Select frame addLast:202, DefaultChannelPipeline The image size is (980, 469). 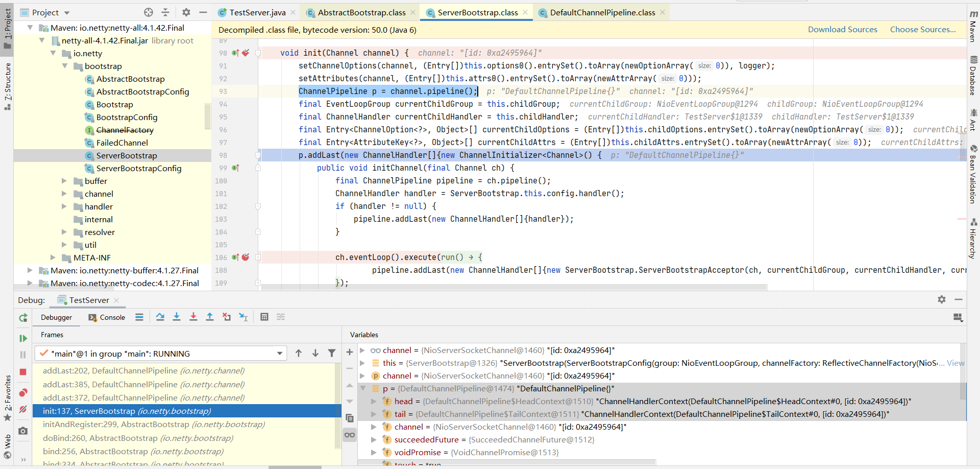click(144, 371)
